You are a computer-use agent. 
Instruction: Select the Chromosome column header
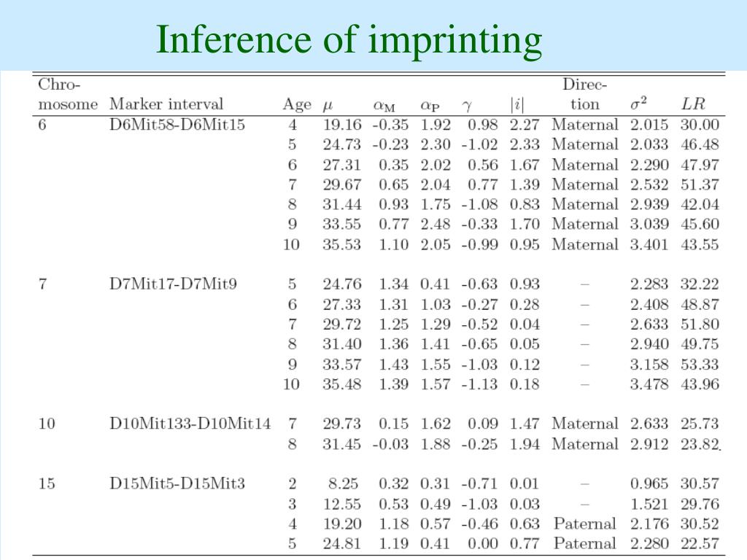click(x=68, y=94)
